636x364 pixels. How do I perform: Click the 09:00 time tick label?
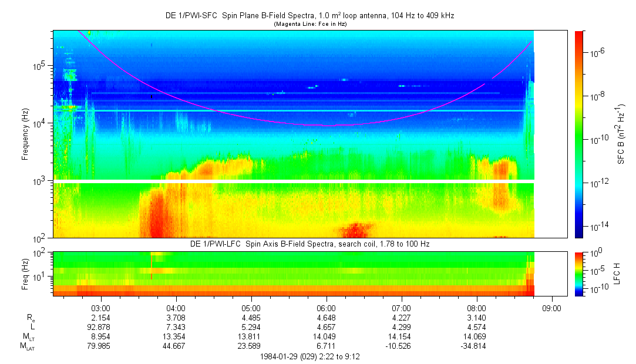coord(551,308)
